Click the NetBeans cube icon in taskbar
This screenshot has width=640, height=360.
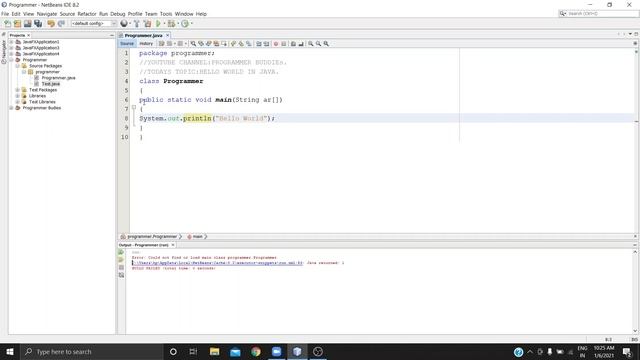tap(297, 351)
